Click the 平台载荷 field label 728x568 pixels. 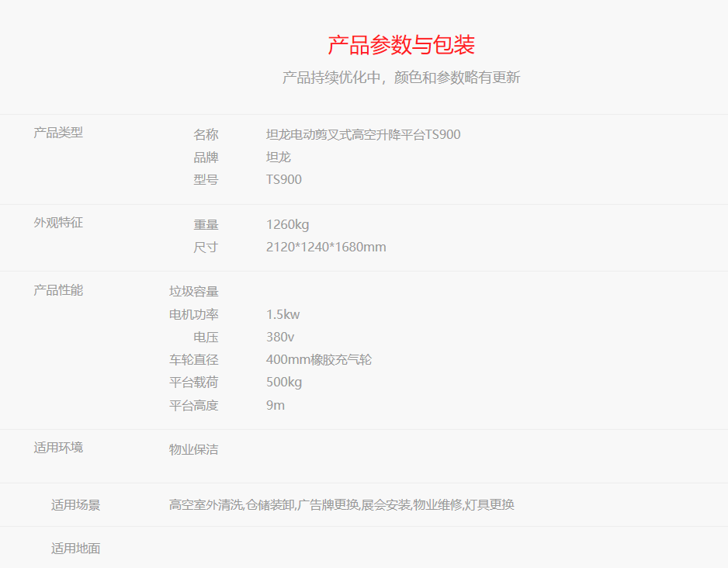point(193,383)
